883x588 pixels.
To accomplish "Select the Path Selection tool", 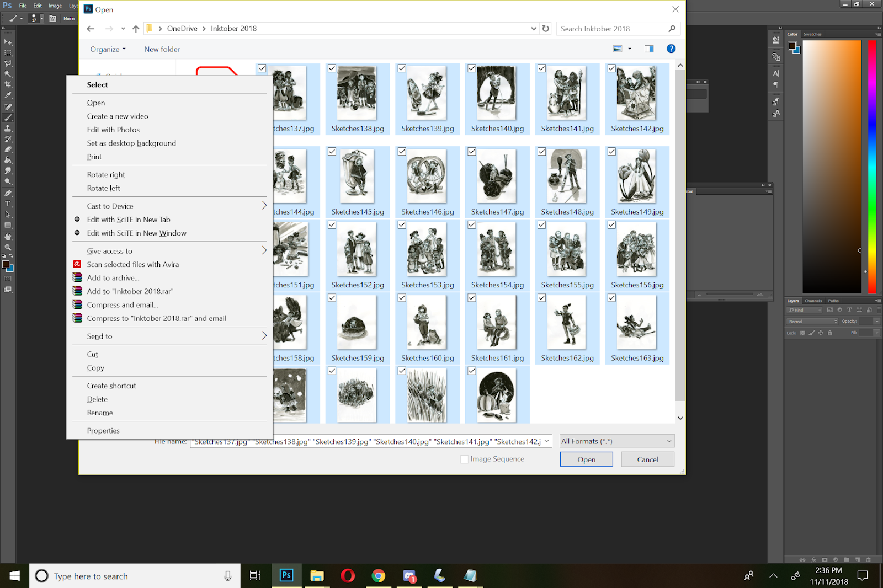I will tap(8, 215).
